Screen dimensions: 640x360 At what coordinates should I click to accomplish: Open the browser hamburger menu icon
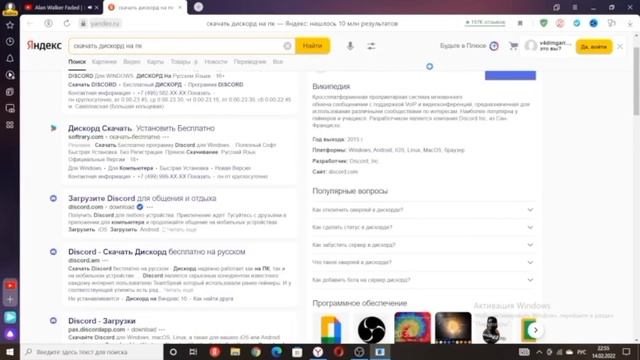[x=575, y=7]
